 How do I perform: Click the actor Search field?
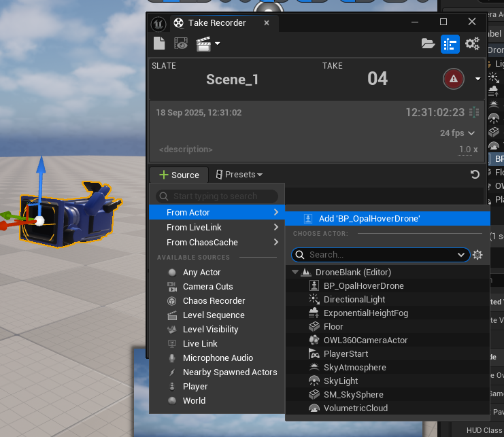(379, 255)
